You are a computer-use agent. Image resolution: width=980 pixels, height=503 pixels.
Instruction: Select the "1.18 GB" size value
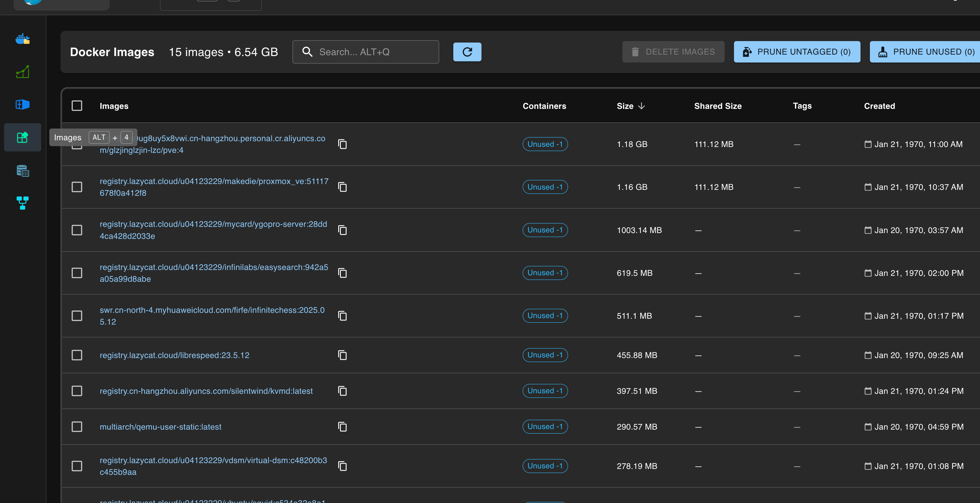click(x=632, y=144)
